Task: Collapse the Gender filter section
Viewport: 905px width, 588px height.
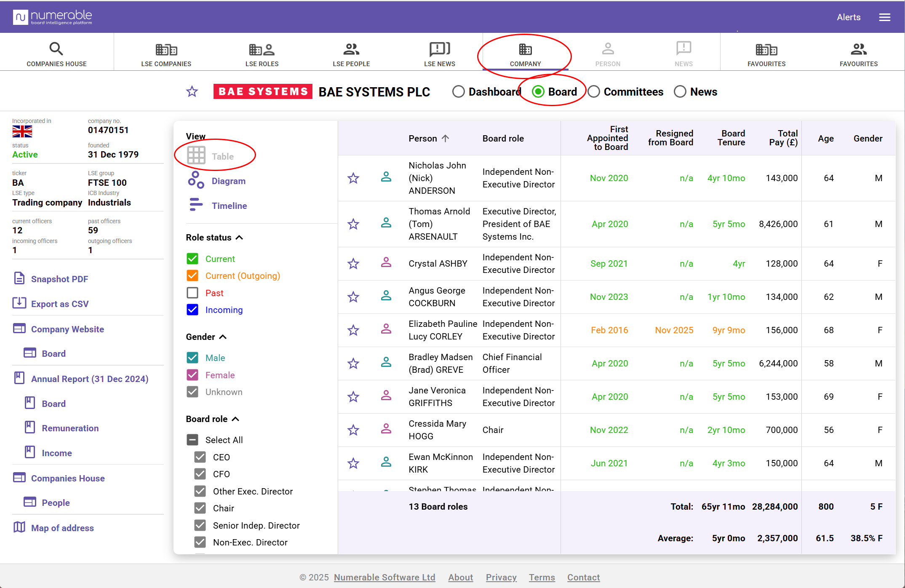Action: click(x=223, y=337)
